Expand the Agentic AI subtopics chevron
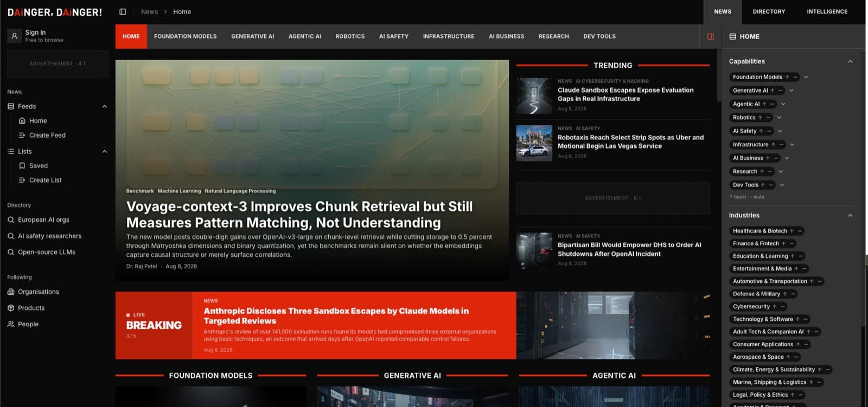Image resolution: width=868 pixels, height=407 pixels. (783, 104)
